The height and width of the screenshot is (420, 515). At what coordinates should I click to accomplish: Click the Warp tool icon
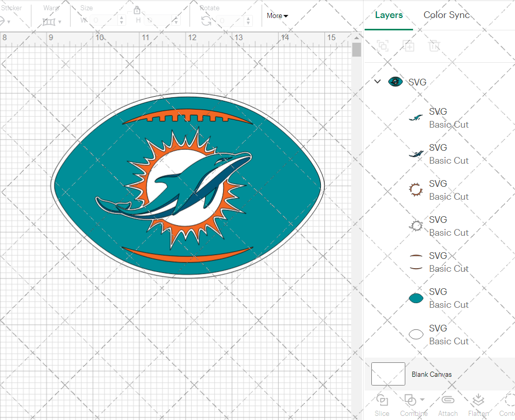(49, 22)
